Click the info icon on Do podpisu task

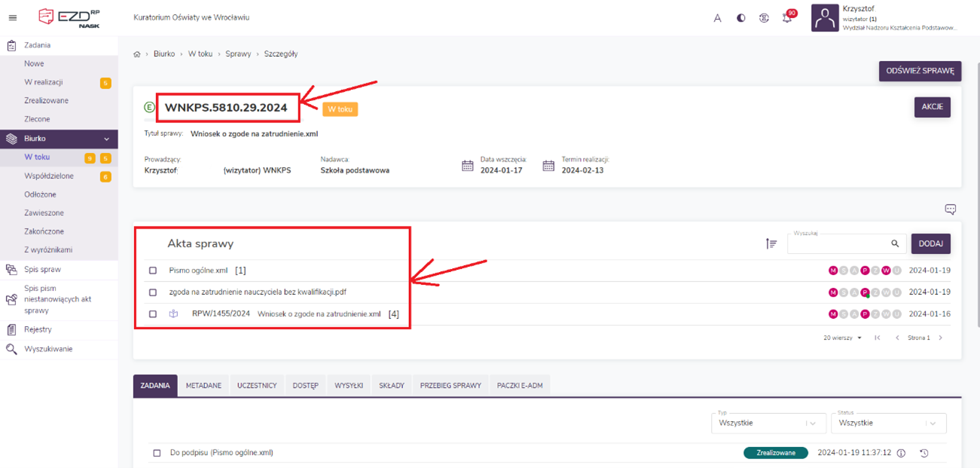901,453
